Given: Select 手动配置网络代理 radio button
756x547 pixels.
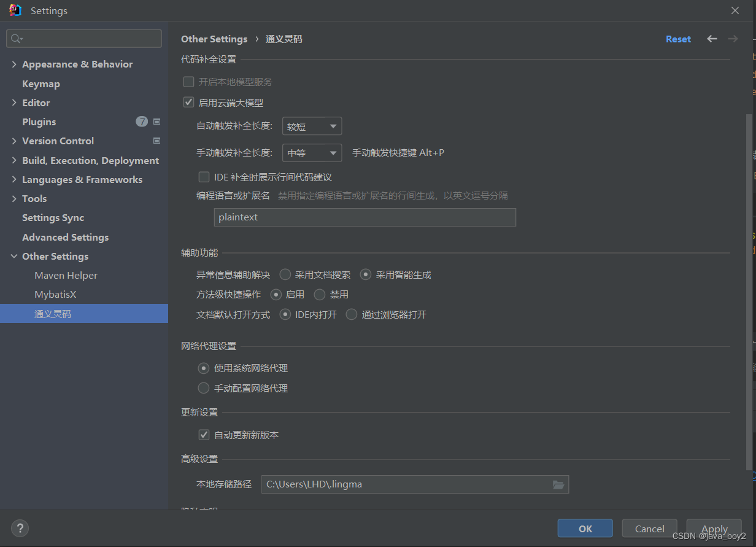Looking at the screenshot, I should click(204, 388).
